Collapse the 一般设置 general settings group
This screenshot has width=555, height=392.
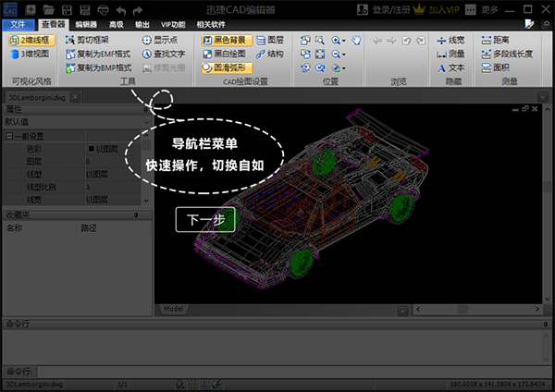[9, 136]
